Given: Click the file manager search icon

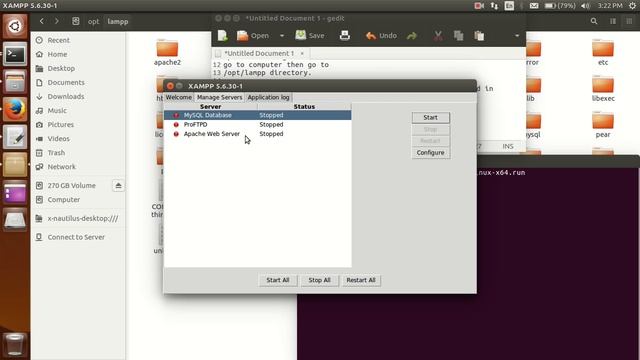Looking at the screenshot, I should 594,21.
